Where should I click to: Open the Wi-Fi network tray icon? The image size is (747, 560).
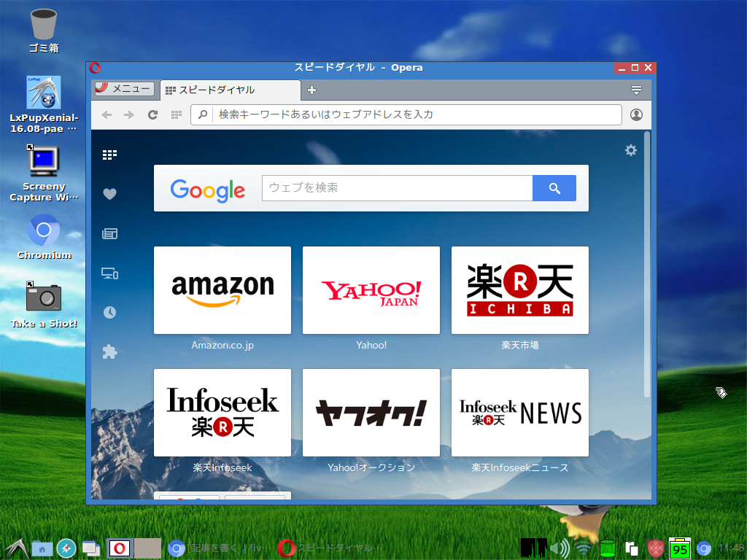(584, 549)
